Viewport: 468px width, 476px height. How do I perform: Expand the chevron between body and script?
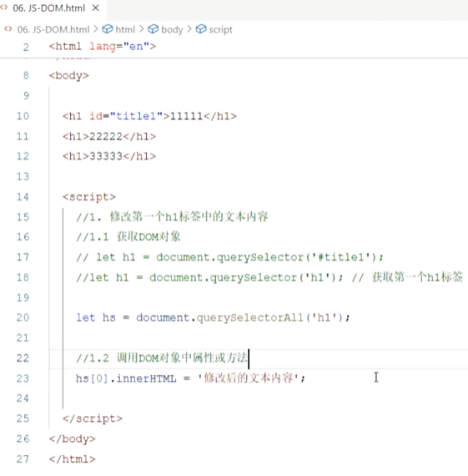tap(189, 29)
